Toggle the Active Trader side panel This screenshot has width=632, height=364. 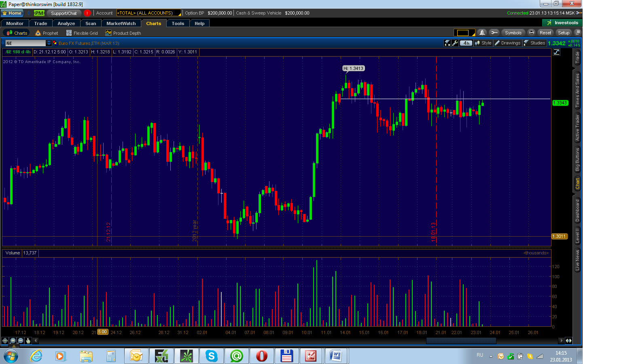point(577,127)
